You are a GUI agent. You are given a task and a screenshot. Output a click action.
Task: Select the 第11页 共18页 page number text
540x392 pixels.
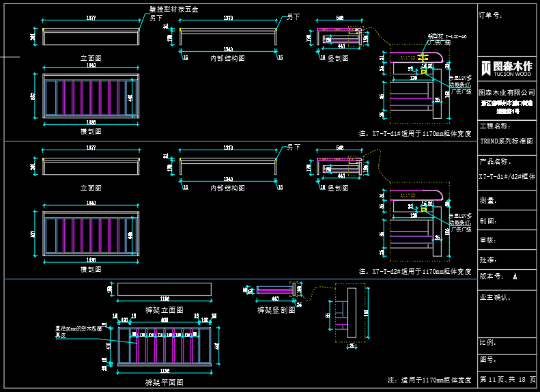(x=507, y=379)
